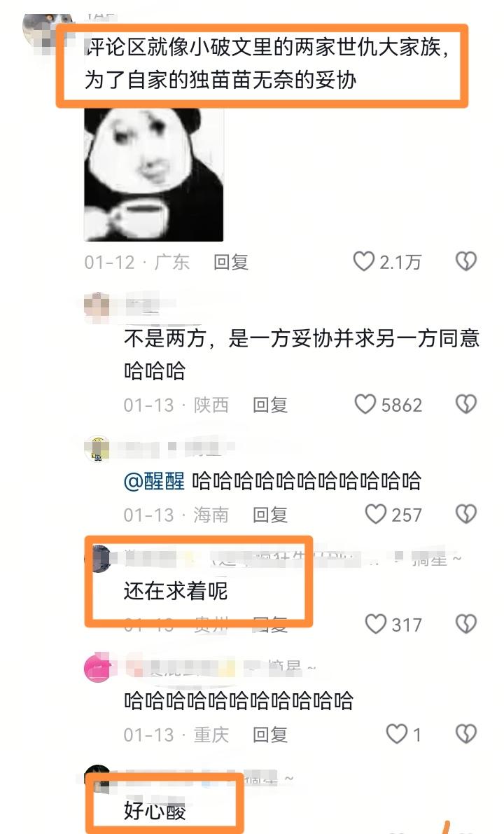Tap dislike icon beside 257 likes

click(x=465, y=514)
